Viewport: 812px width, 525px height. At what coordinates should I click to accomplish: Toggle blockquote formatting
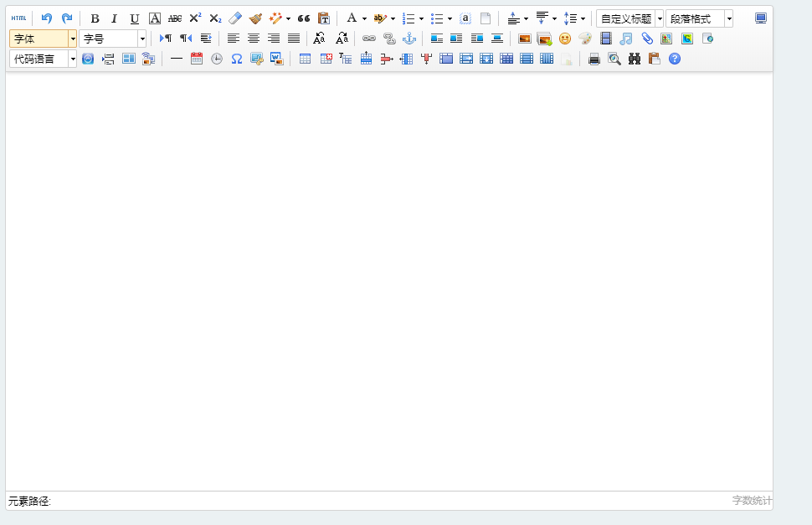coord(304,18)
